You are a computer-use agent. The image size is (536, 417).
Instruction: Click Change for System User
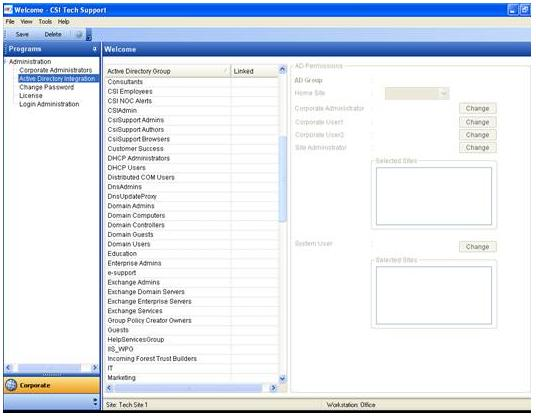click(478, 246)
